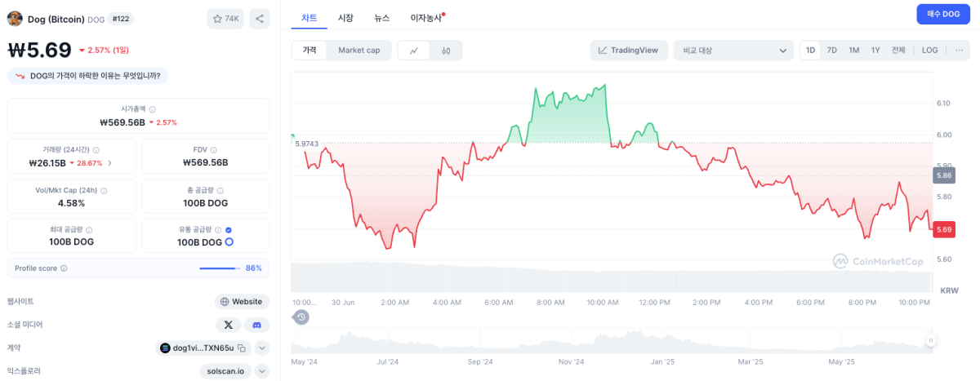Click the Profile score progress bar
The height and width of the screenshot is (381, 980).
pyautogui.click(x=219, y=268)
